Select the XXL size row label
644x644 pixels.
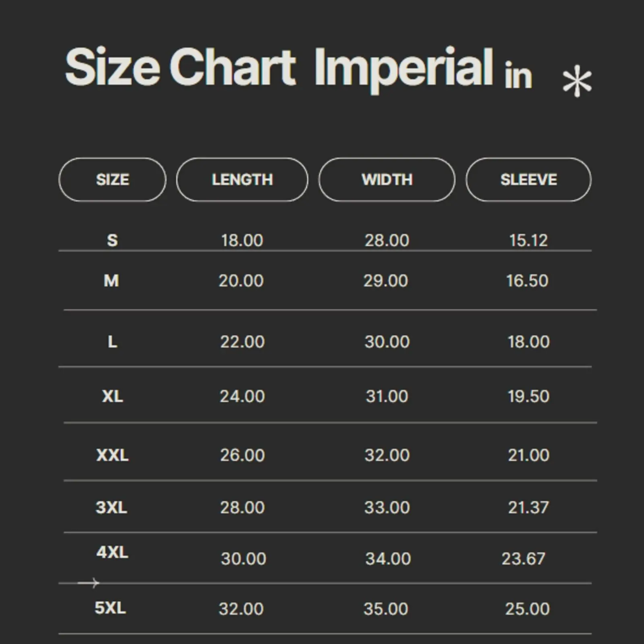coord(112,455)
